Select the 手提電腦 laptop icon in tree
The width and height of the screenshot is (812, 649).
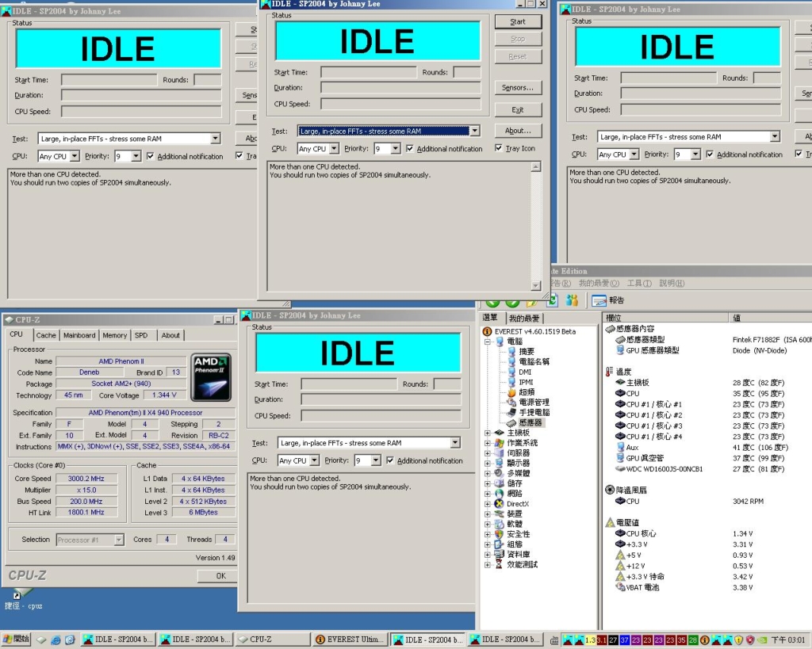[x=511, y=413]
